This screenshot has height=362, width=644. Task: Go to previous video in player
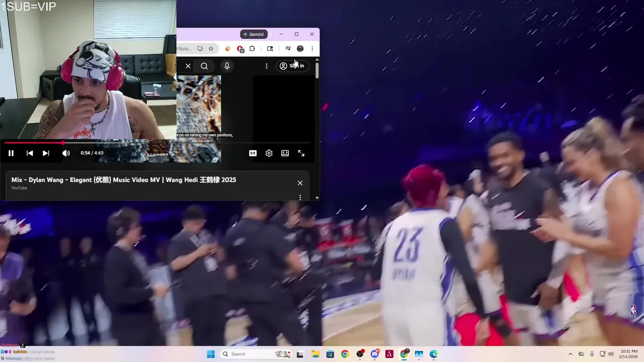30,153
